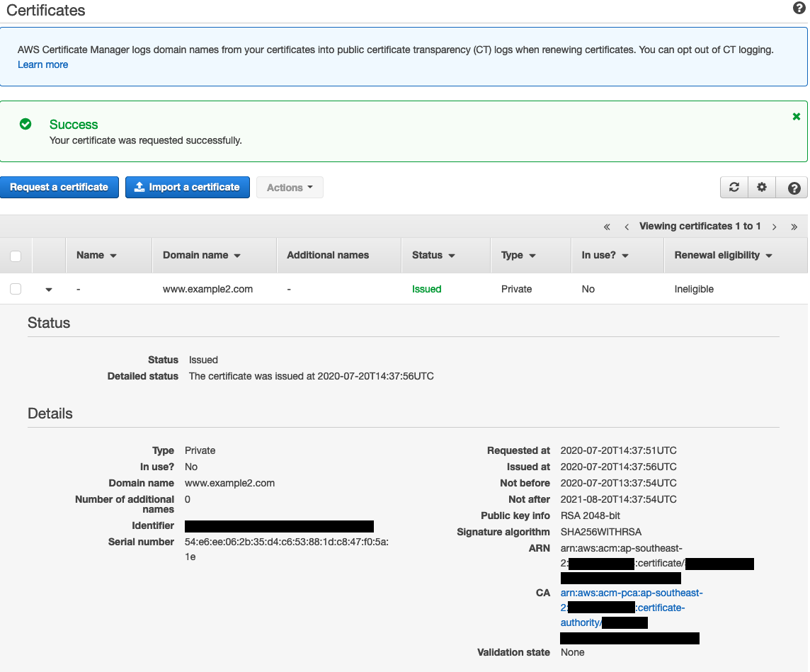Viewport: 810px width, 672px height.
Task: Jump to the first certificates page
Action: point(606,226)
